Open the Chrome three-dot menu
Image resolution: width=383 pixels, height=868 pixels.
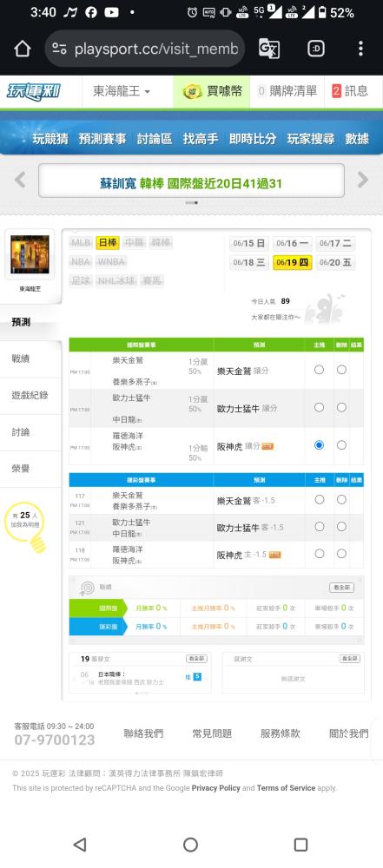click(360, 49)
